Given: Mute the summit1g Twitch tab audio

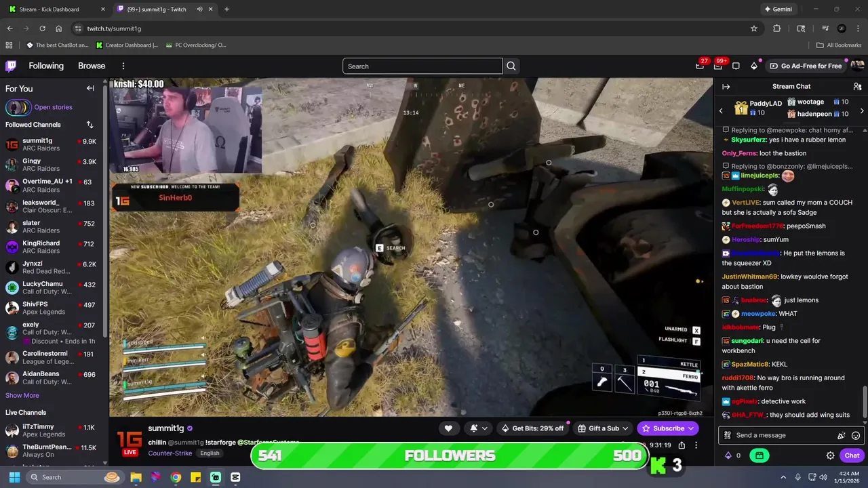Looking at the screenshot, I should coord(199,9).
